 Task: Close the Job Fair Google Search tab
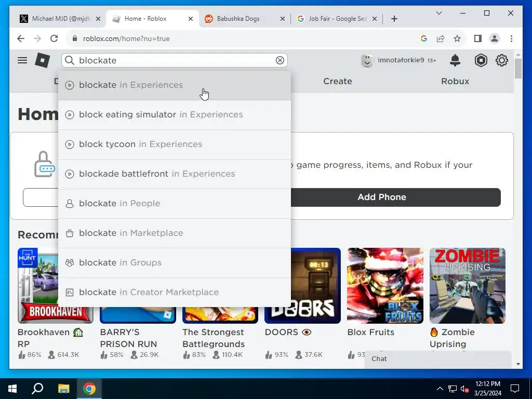point(375,19)
